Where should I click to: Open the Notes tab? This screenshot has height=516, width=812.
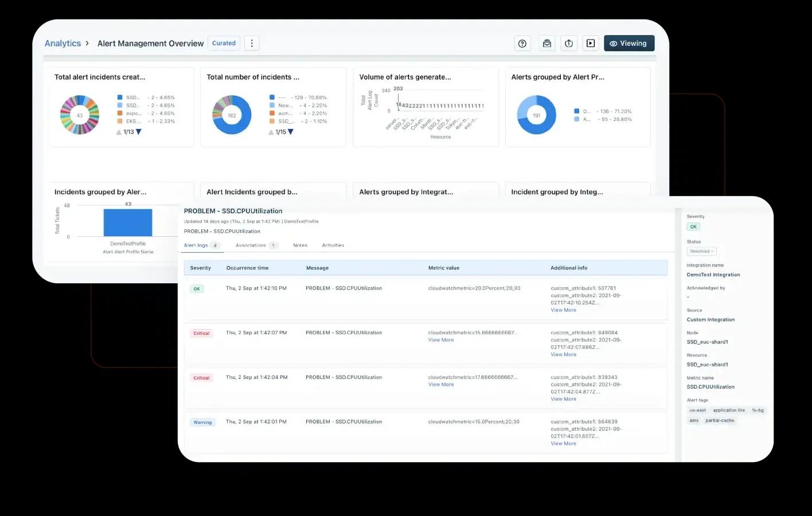[300, 245]
